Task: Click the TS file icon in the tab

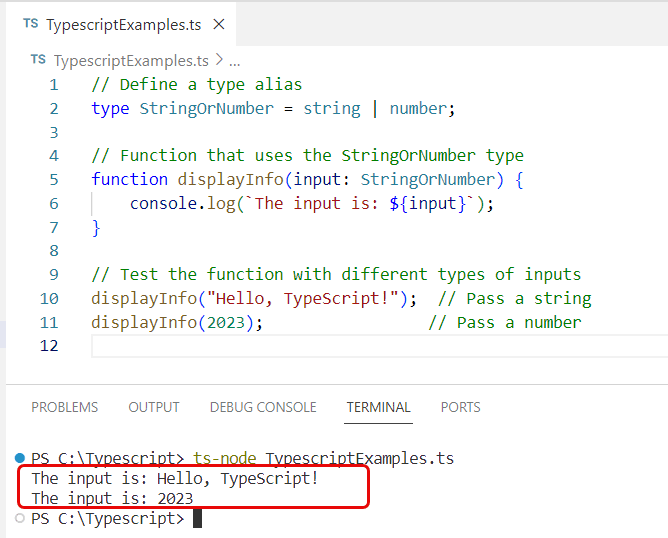Action: 31,23
